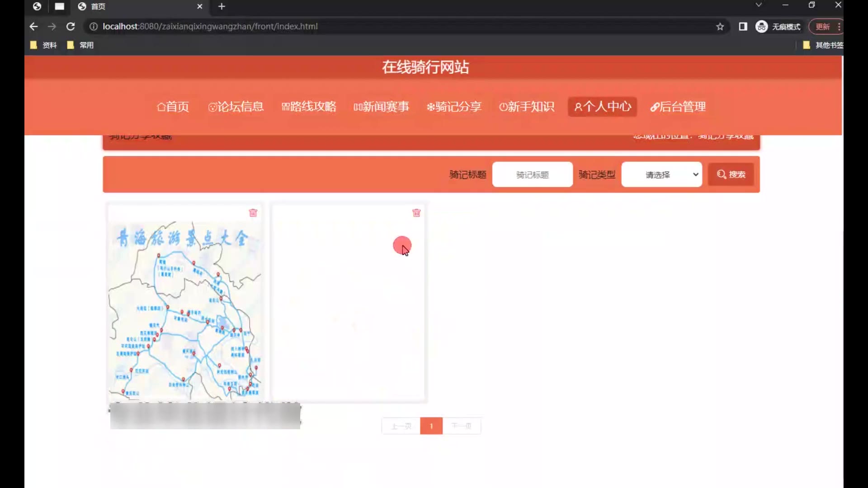Open 个人中心 in the navigation bar
868x488 pixels.
tap(602, 107)
